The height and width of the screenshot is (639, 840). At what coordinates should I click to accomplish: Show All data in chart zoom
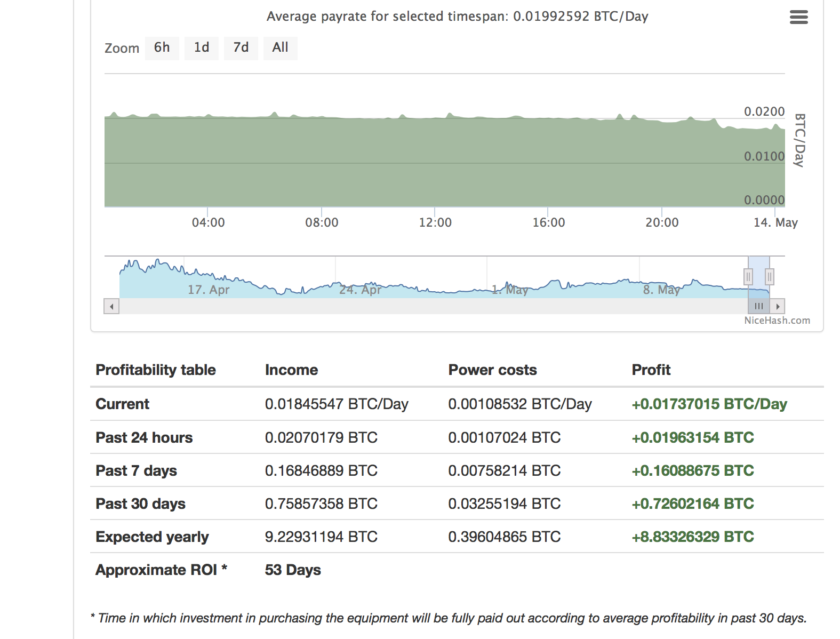coord(280,48)
